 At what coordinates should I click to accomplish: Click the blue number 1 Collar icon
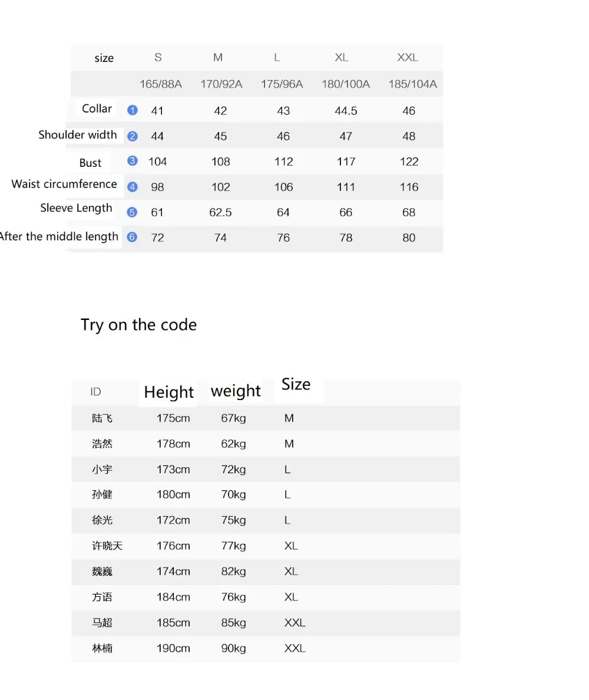132,110
